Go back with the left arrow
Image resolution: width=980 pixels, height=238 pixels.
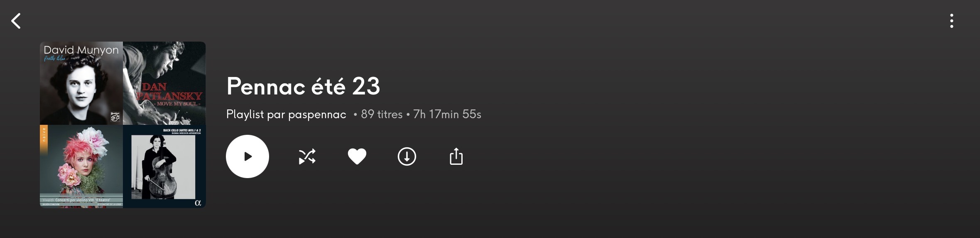(x=16, y=21)
